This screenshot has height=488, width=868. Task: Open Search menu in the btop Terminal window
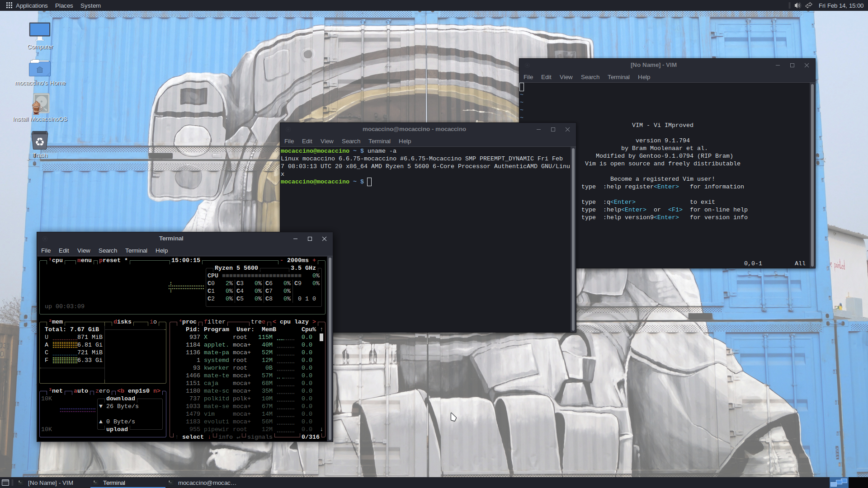click(108, 251)
